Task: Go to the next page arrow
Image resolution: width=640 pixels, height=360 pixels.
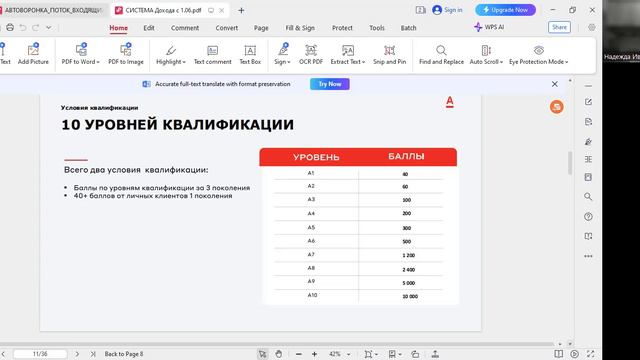Action: [77, 354]
